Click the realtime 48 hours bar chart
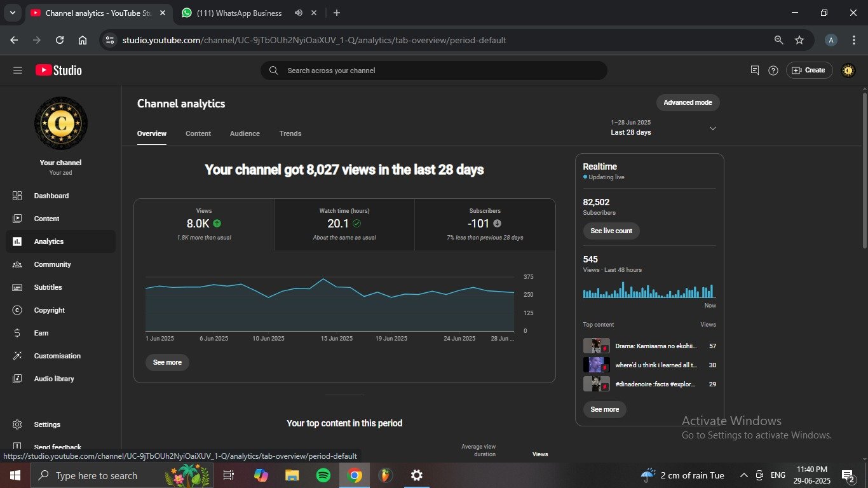The image size is (868, 488). point(649,290)
